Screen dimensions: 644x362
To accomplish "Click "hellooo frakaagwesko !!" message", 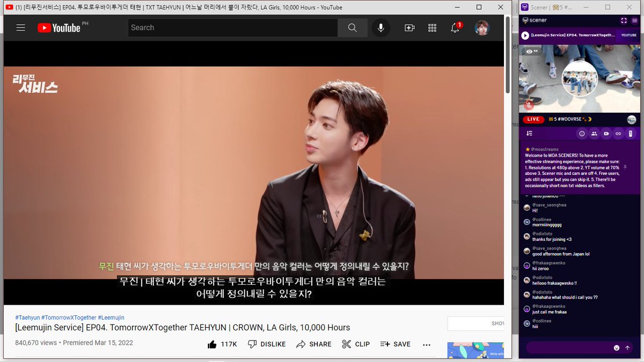I will tap(555, 283).
